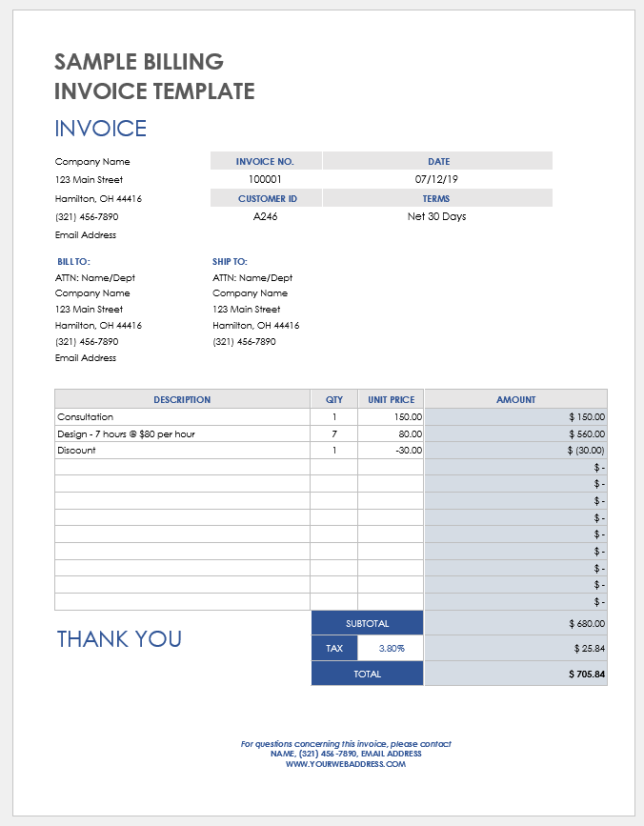Select the date 07/12/19 field
This screenshot has width=644, height=826.
436,179
